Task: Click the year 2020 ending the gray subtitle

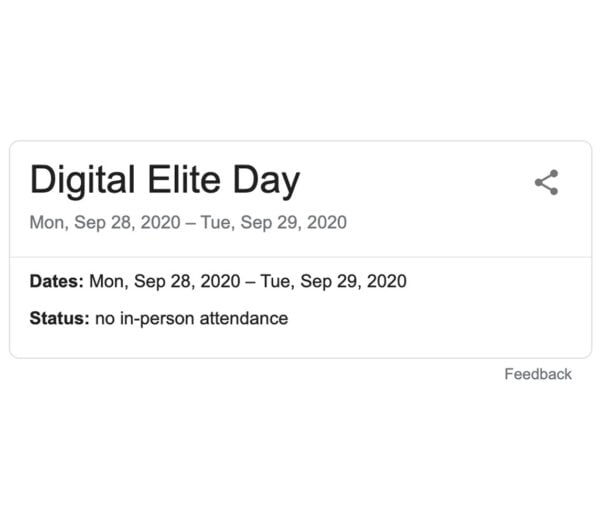Action: 327,222
